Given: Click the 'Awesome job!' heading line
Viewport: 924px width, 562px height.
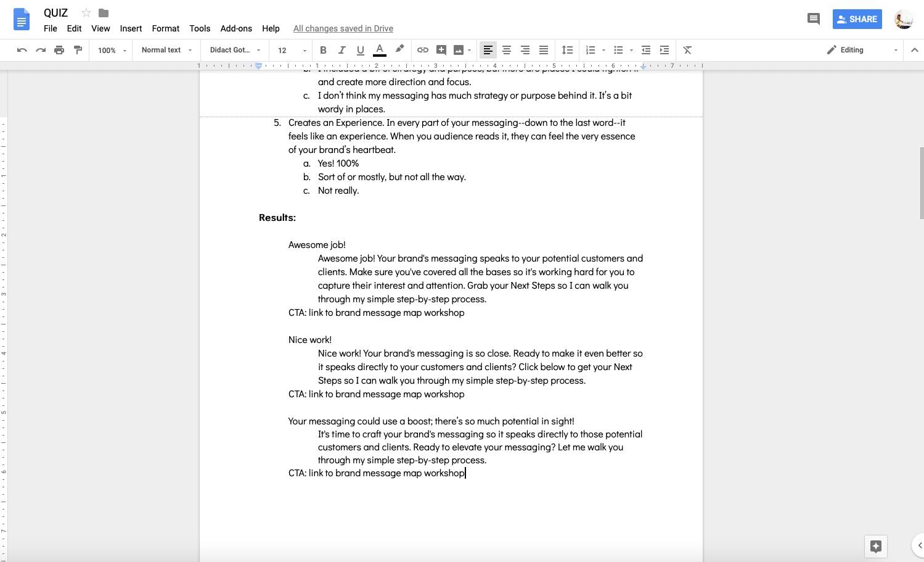Looking at the screenshot, I should point(317,245).
